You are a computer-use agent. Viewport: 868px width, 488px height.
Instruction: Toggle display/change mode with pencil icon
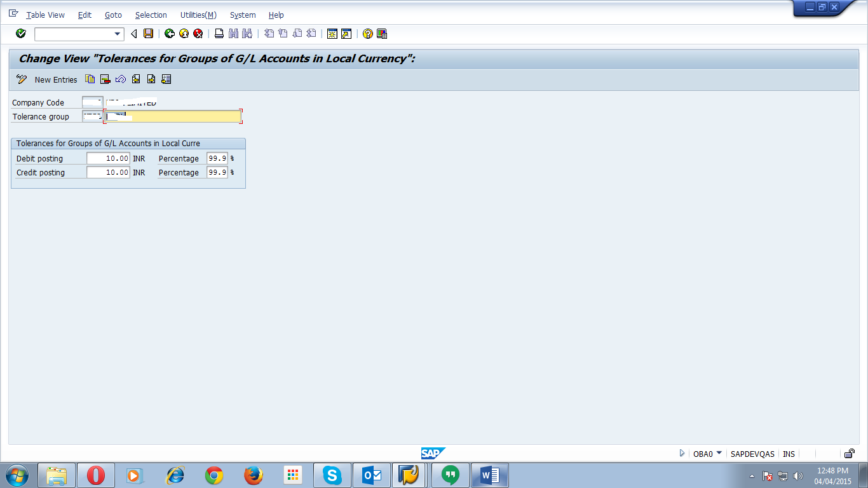tap(20, 79)
